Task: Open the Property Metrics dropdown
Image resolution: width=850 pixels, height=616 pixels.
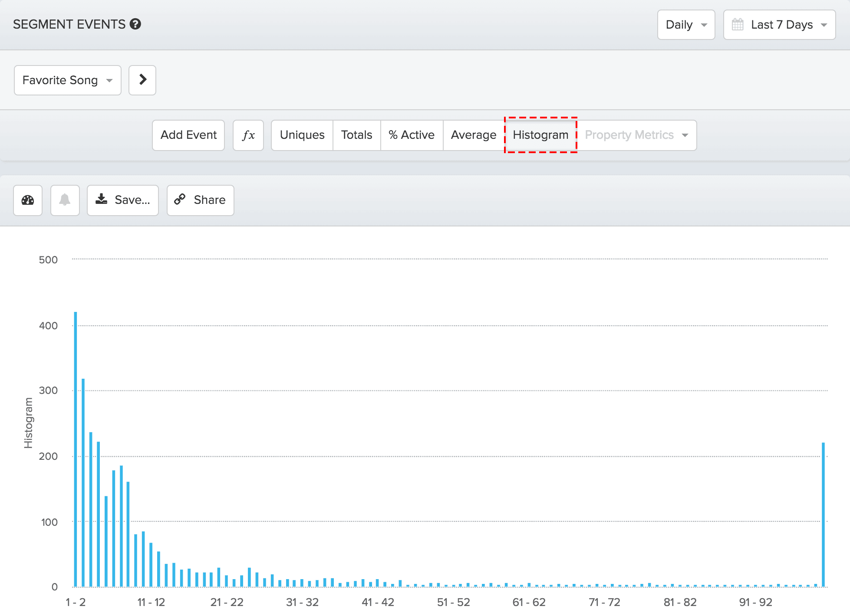Action: tap(636, 135)
